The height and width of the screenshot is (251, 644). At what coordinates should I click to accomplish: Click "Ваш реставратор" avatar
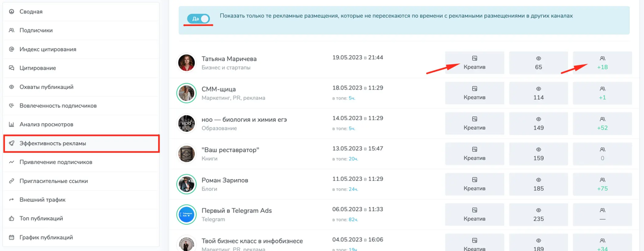(187, 153)
